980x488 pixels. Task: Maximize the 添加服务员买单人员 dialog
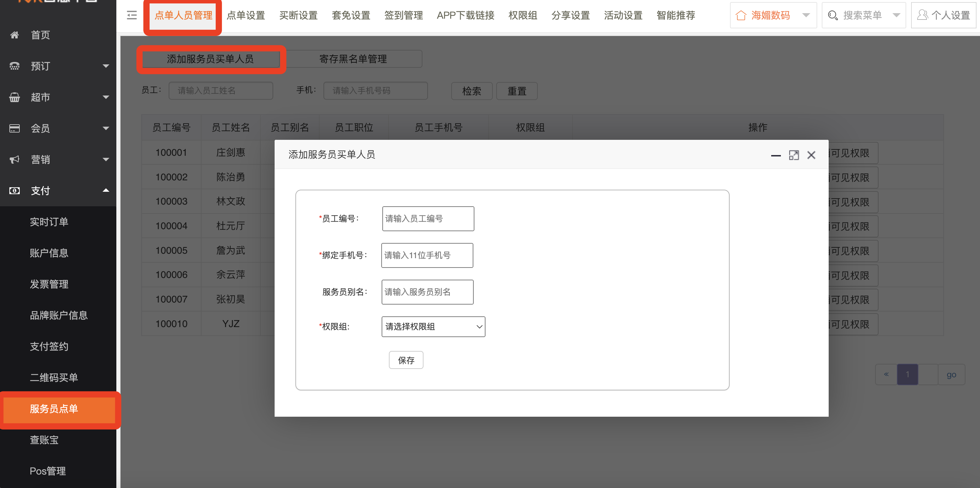pyautogui.click(x=794, y=155)
